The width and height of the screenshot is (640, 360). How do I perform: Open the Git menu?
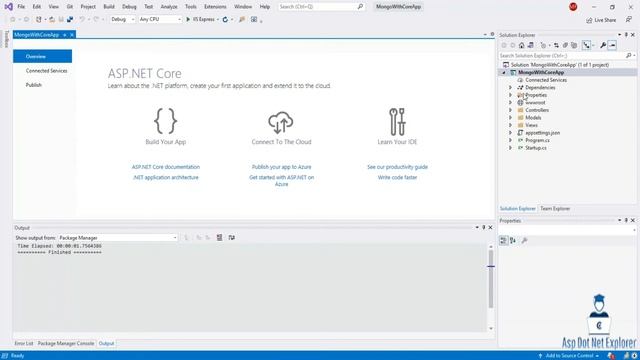70,7
